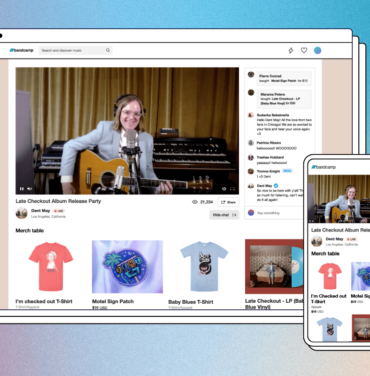Hide the chat panel with the Hide chat button

(224, 215)
